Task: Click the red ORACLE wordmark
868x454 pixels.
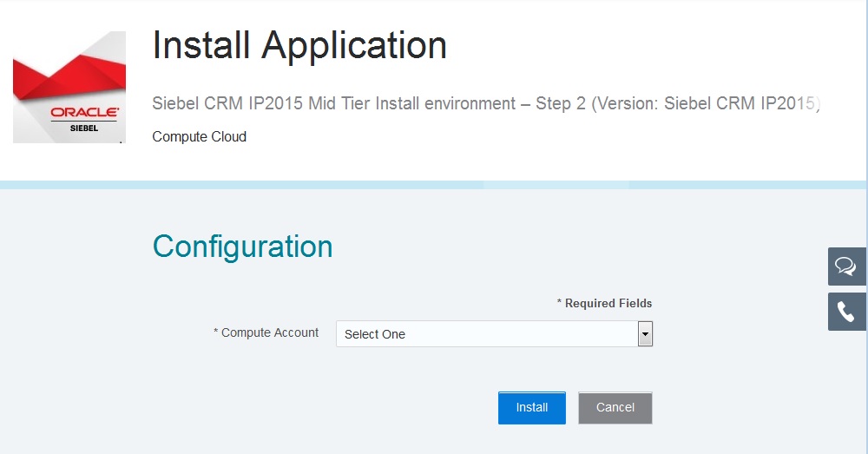Action: 84,112
